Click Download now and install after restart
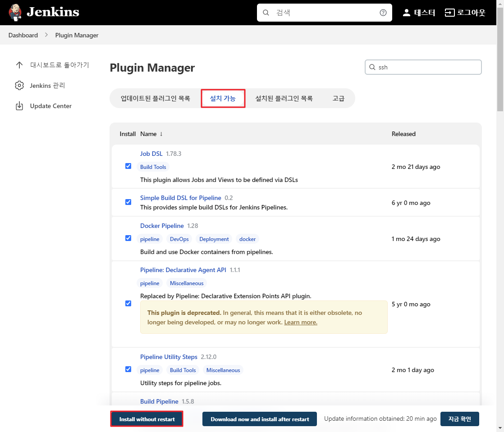 click(260, 419)
